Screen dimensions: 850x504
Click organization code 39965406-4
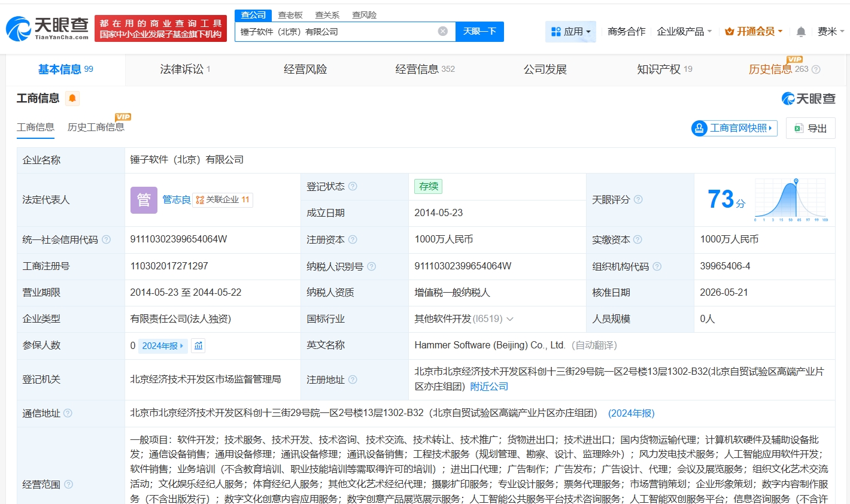[725, 266]
